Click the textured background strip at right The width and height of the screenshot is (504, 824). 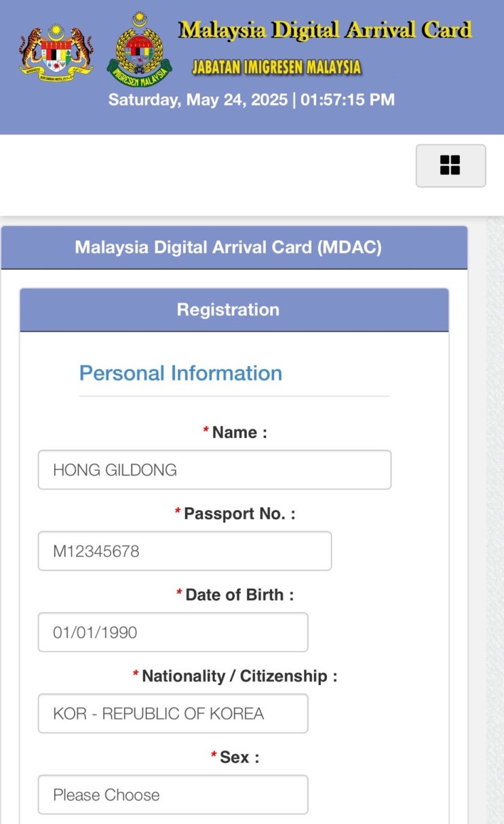tap(495, 515)
